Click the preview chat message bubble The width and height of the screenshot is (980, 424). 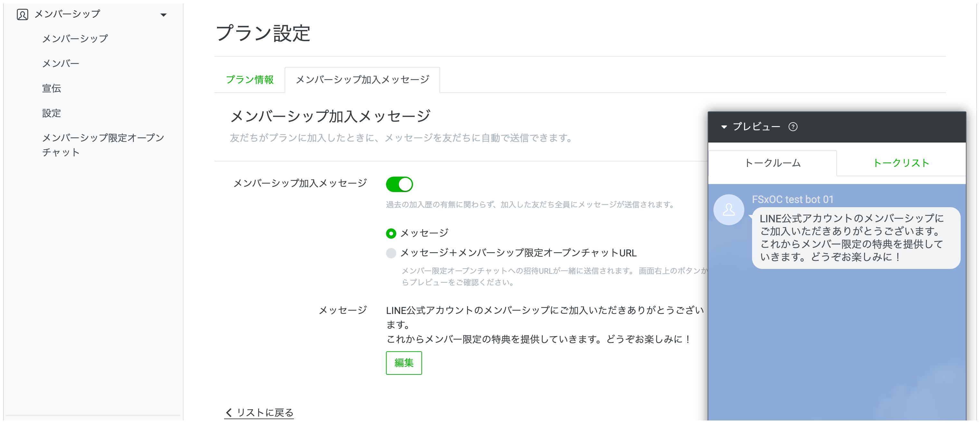click(x=856, y=238)
